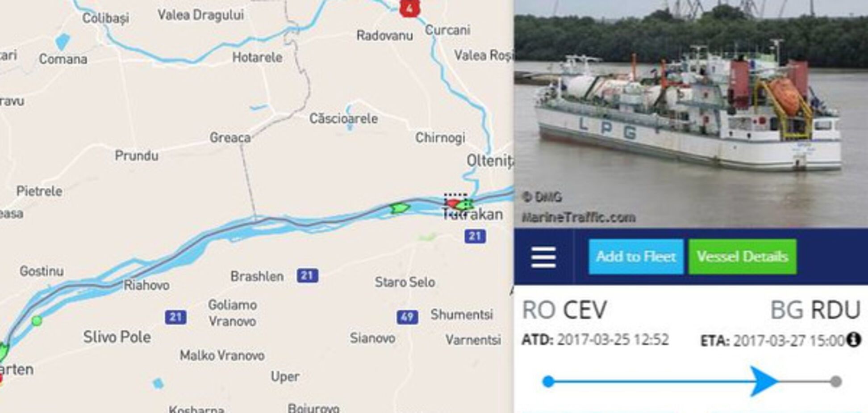Click the departure point dot on voyage line
The height and width of the screenshot is (413, 868).
[548, 381]
